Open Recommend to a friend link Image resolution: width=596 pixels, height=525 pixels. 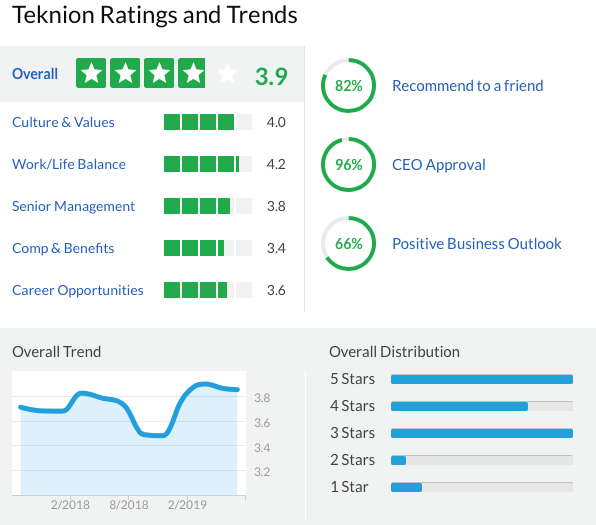[x=468, y=86]
